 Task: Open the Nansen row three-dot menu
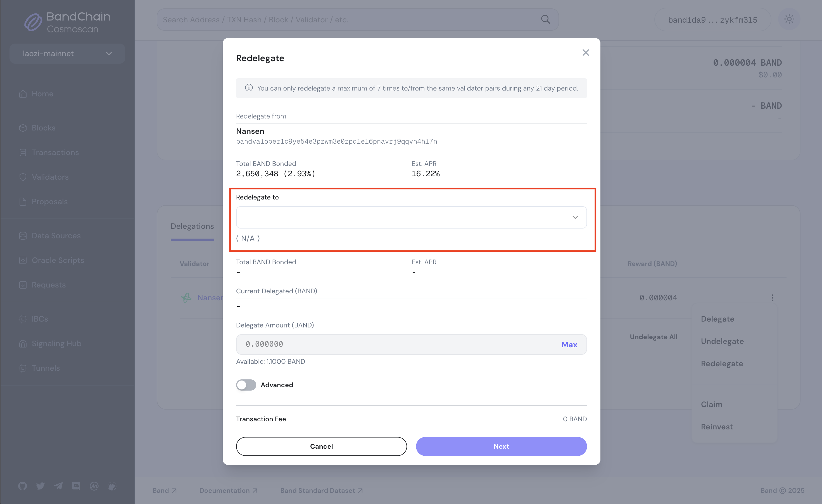(x=772, y=298)
